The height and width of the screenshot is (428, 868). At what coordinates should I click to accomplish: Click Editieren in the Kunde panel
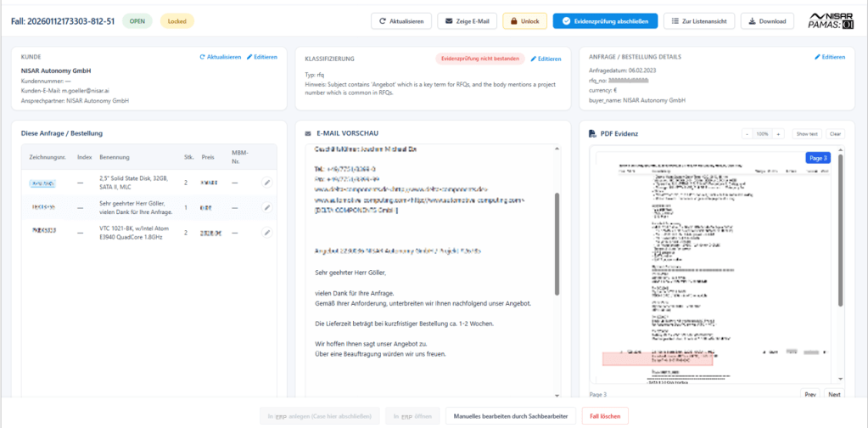pos(262,57)
